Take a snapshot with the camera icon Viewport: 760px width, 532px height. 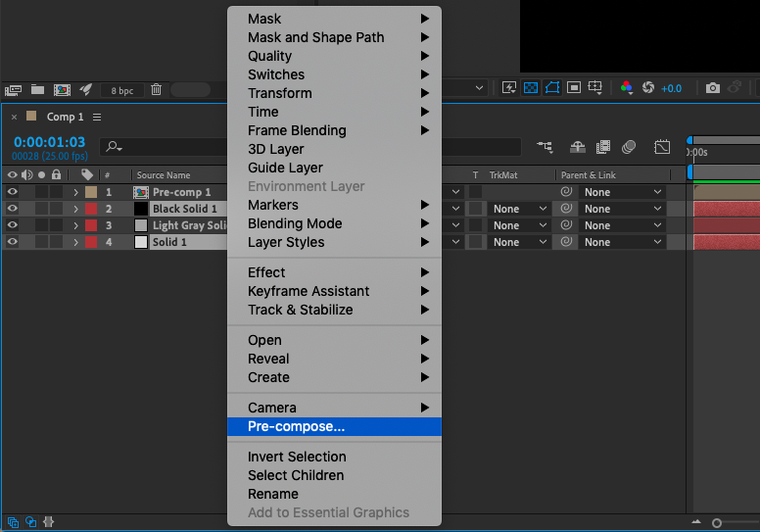click(x=713, y=88)
